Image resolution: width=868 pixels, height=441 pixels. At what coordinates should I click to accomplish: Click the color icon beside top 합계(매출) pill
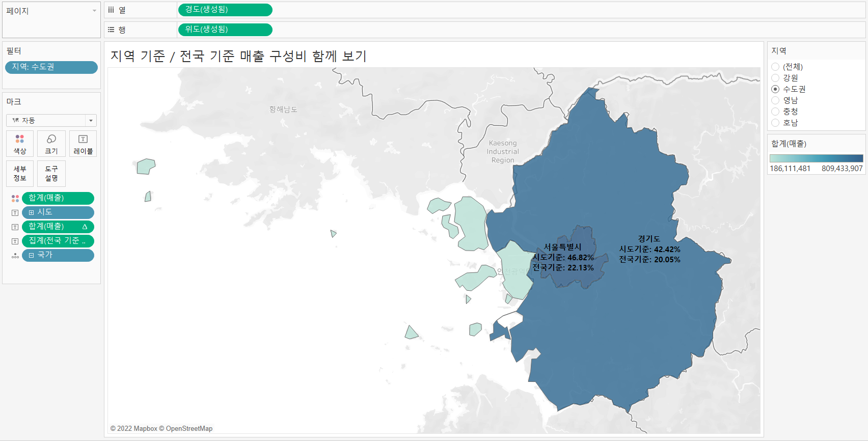pyautogui.click(x=15, y=198)
